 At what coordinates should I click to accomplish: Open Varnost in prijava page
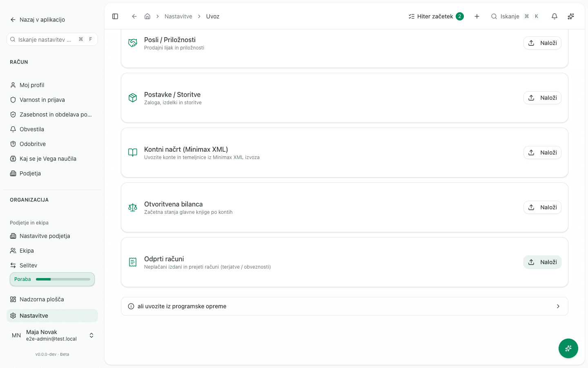point(52,100)
